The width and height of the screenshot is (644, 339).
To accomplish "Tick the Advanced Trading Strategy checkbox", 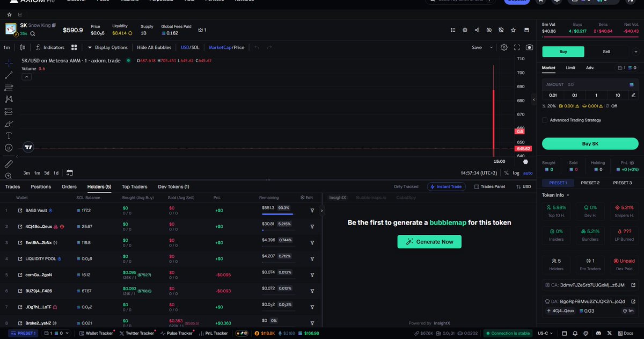I will tap(545, 120).
